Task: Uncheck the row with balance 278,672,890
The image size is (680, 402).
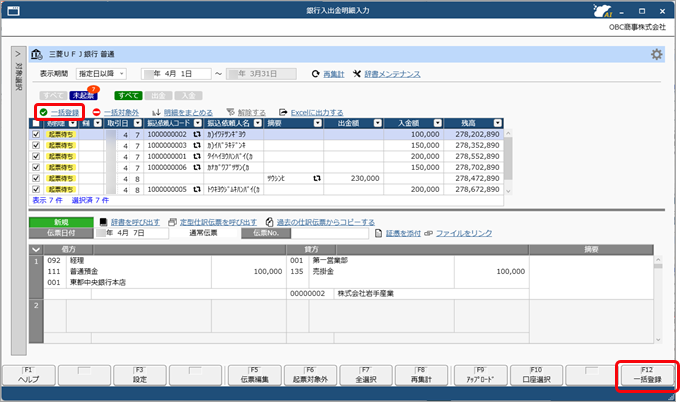Action: [x=36, y=189]
